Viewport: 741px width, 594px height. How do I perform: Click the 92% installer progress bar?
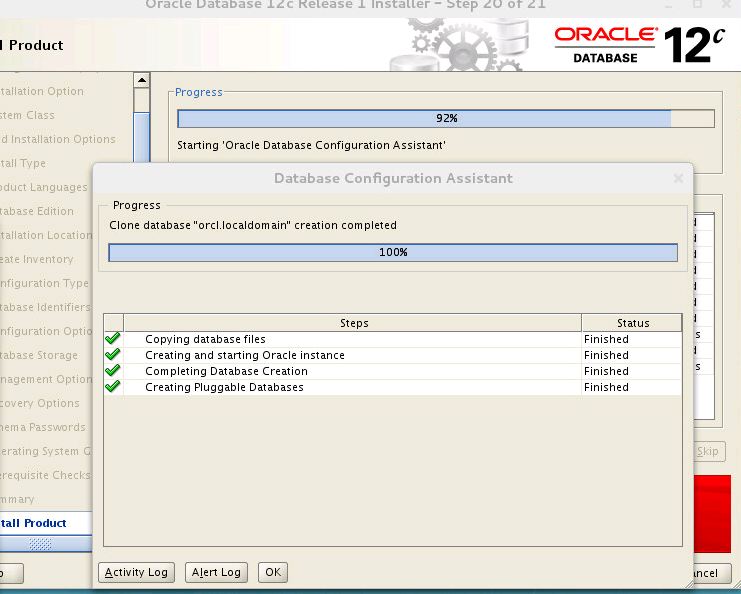pyautogui.click(x=446, y=118)
